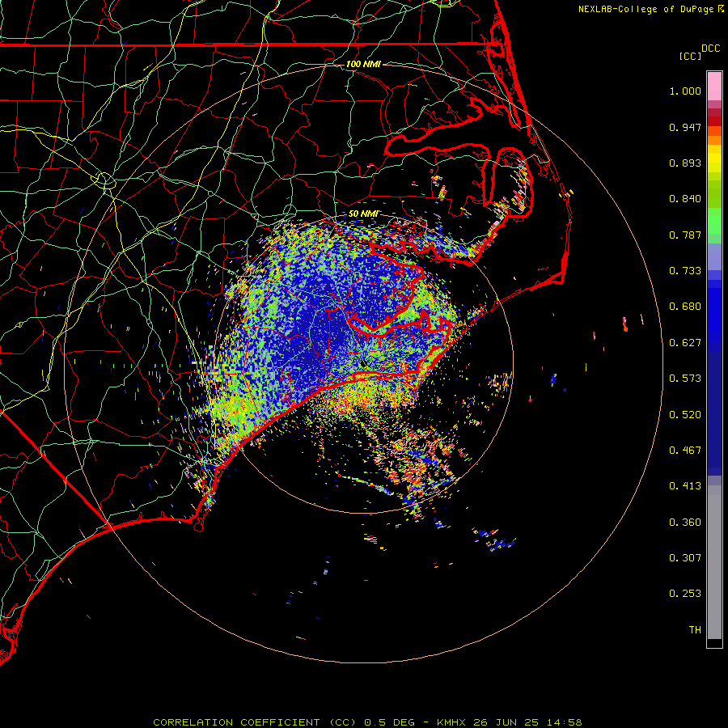Click the CORRELATION COEFFICIENT (CC) caption text

255,722
